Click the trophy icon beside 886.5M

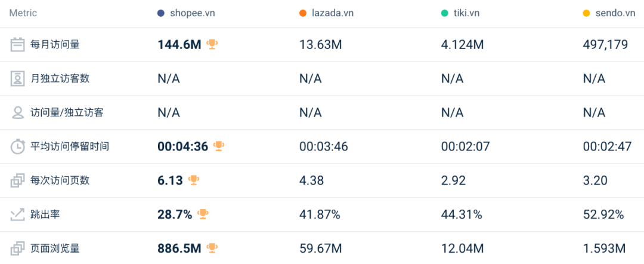pyautogui.click(x=212, y=248)
